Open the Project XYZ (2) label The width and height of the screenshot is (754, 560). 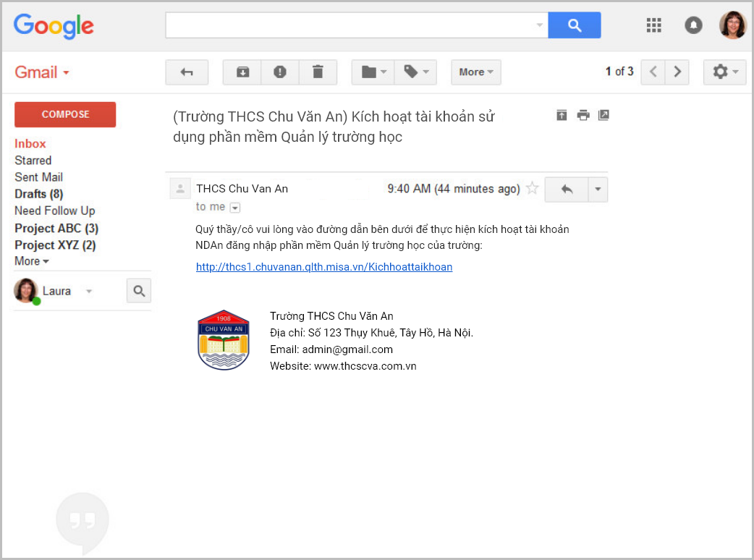[x=55, y=245]
